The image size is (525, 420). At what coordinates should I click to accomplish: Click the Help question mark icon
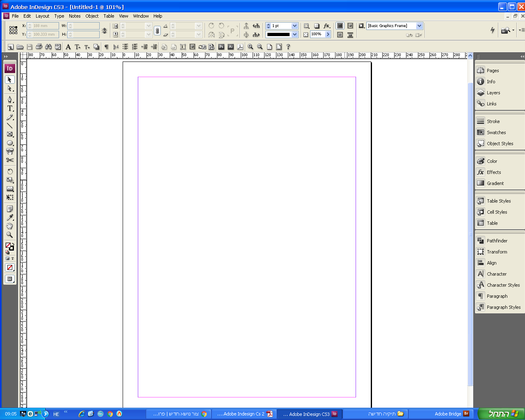point(288,47)
